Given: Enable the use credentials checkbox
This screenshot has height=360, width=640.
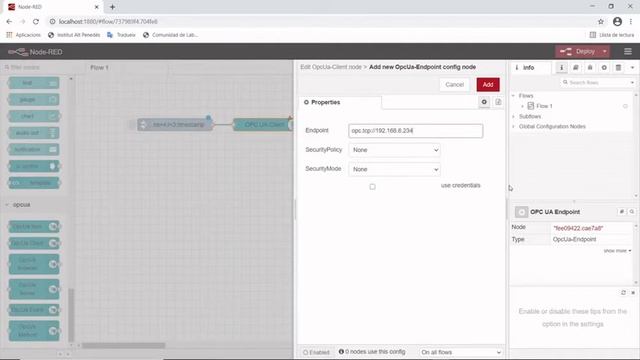Looking at the screenshot, I should click(x=372, y=187).
